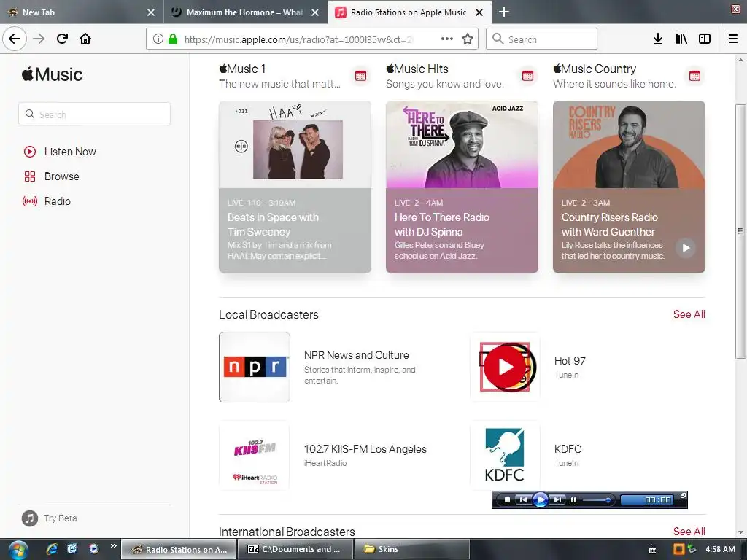Click the orange square system tray icon
747x560 pixels.
pyautogui.click(x=678, y=549)
